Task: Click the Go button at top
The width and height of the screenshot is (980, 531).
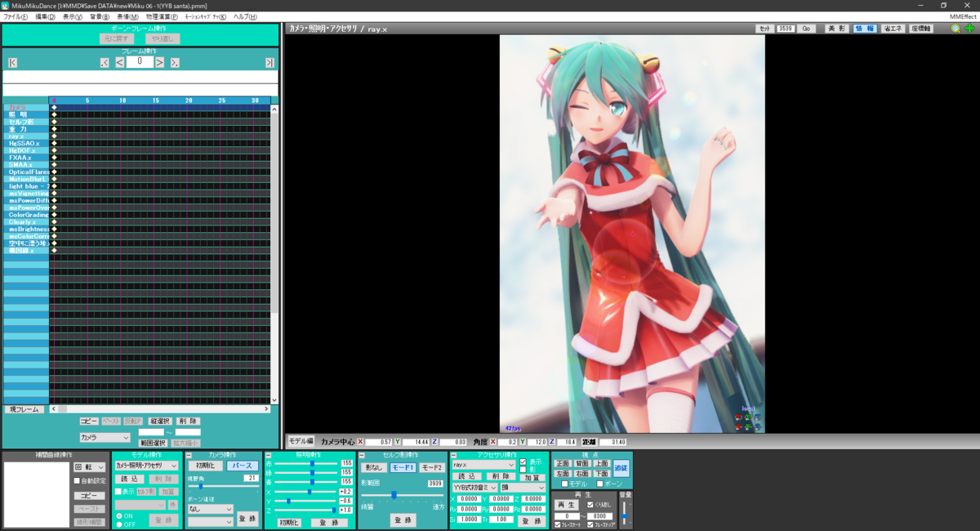Action: point(806,29)
